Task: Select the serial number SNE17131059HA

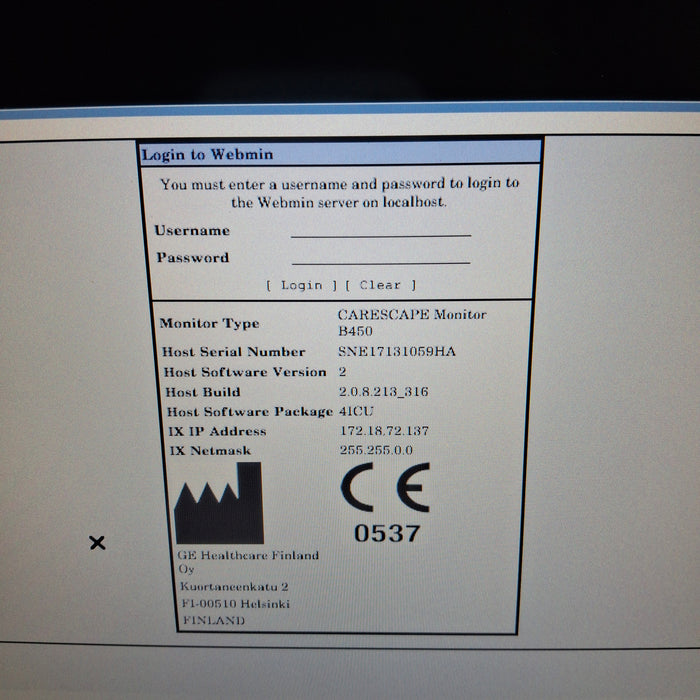Action: click(396, 351)
